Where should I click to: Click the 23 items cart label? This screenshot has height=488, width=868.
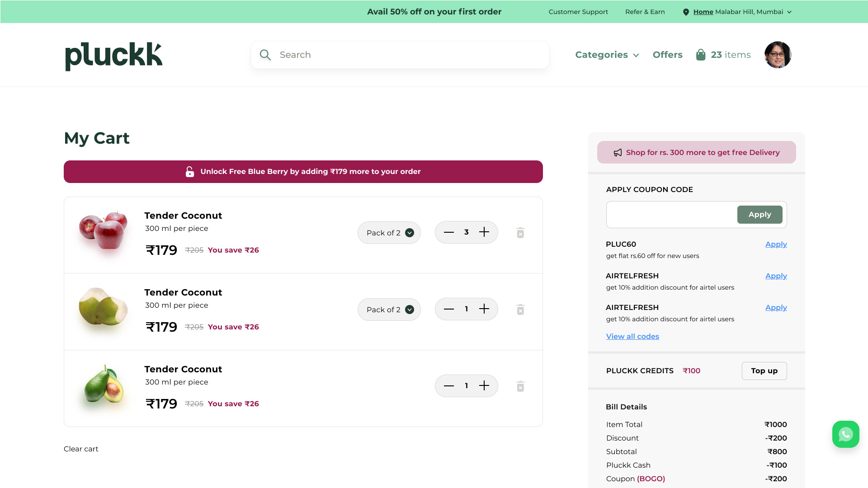click(731, 55)
